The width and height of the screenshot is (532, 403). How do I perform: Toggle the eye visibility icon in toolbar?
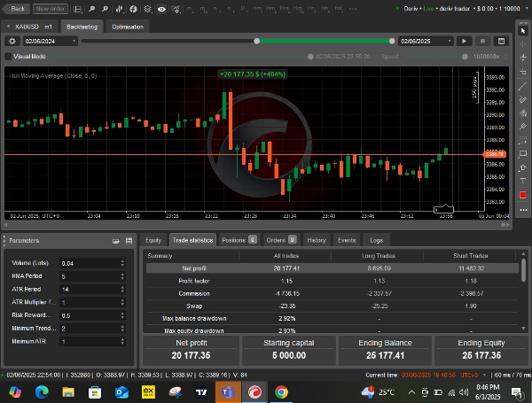click(x=161, y=9)
